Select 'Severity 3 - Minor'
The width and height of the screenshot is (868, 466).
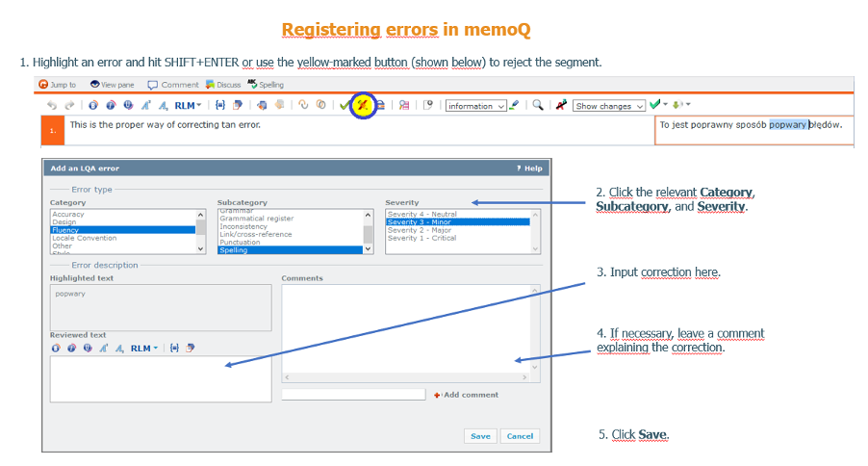point(458,221)
